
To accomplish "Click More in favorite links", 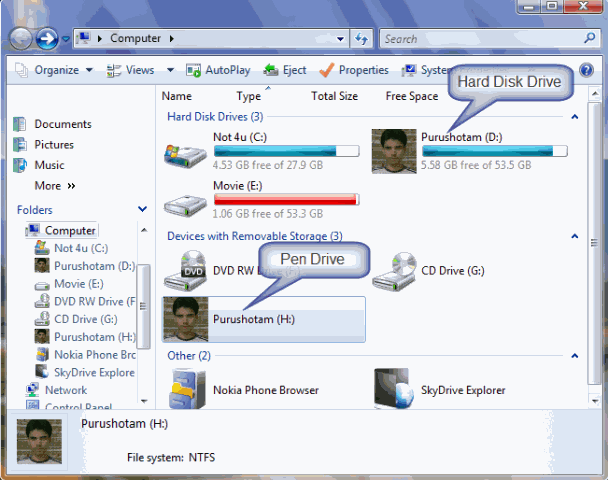I will click(55, 186).
